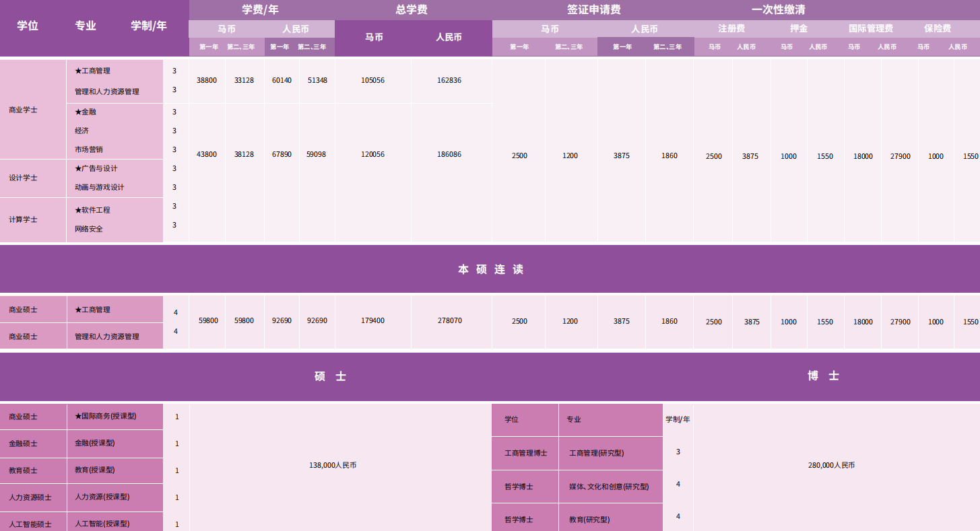Select the ★软件工程 major cell
Image resolution: width=980 pixels, height=531 pixels.
(93, 210)
